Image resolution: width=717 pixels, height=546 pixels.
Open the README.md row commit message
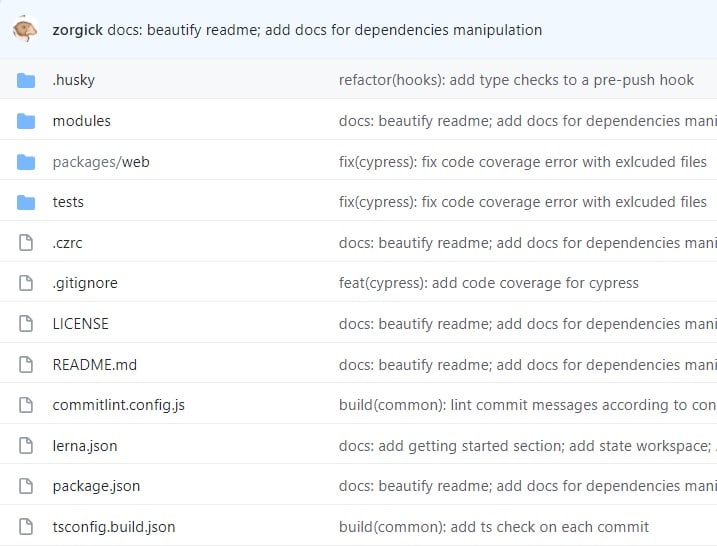[x=528, y=364]
